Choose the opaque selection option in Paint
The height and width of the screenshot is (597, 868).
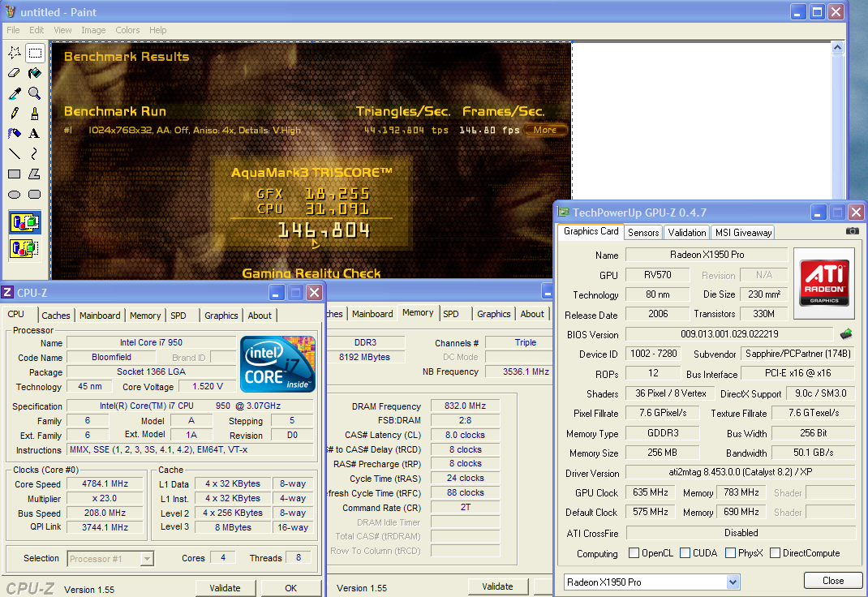click(x=25, y=222)
